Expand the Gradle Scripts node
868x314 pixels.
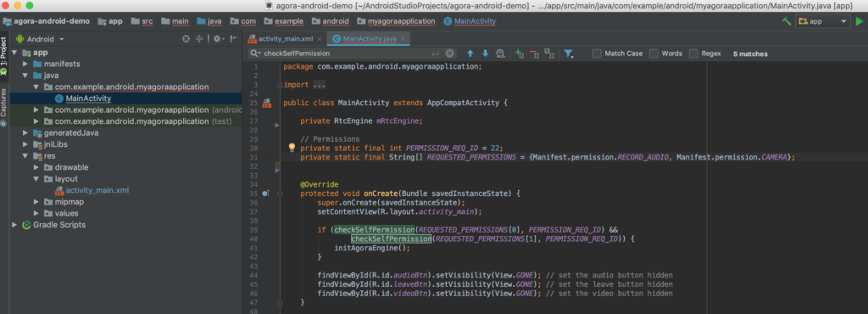[14, 225]
